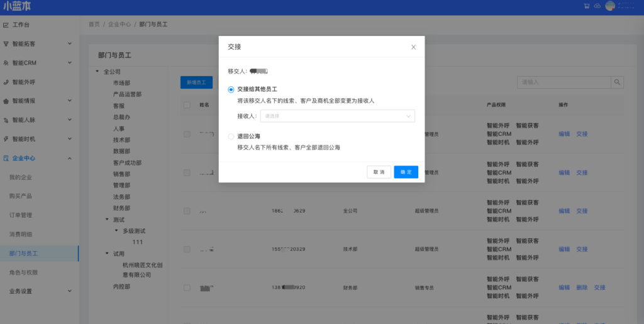The width and height of the screenshot is (644, 324).
Task: Select the 退回公海 radio option
Action: 231,136
